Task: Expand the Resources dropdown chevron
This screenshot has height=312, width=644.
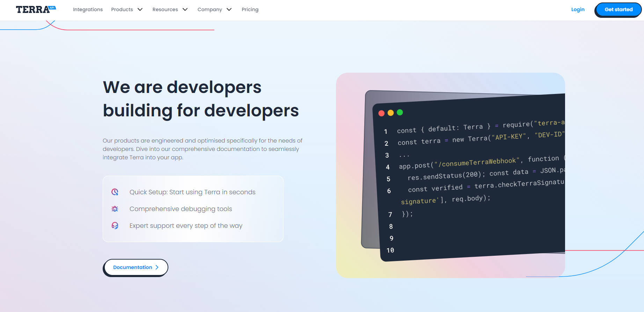Action: [x=185, y=9]
